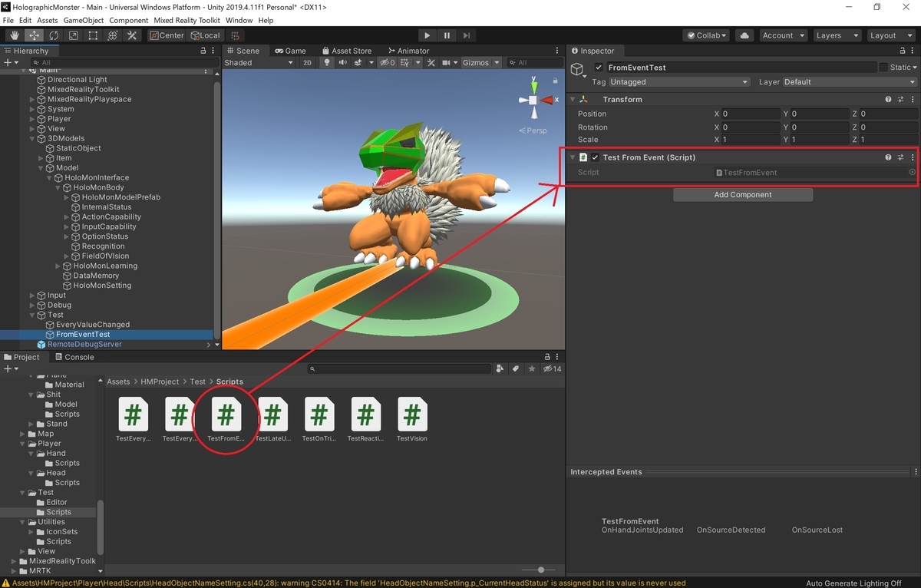
Task: Start Play mode
Action: [427, 35]
